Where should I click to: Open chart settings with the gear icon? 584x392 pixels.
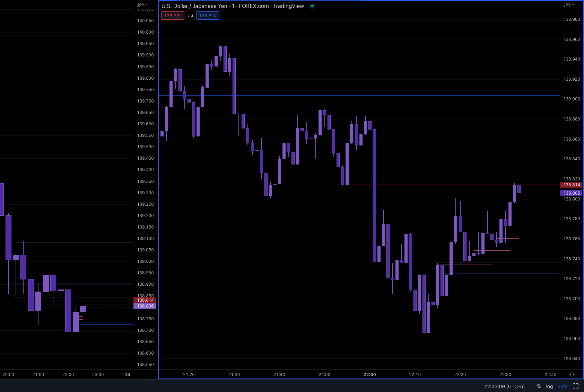573,374
